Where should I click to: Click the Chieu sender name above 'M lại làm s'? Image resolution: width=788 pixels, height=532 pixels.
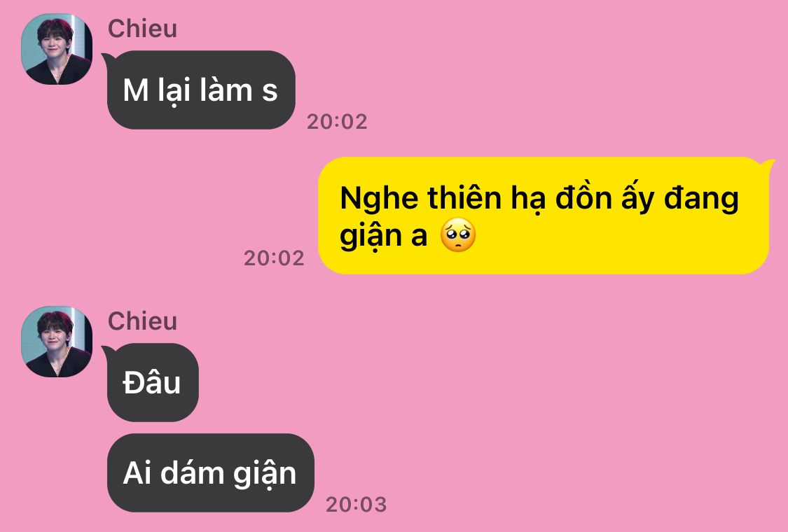142,28
